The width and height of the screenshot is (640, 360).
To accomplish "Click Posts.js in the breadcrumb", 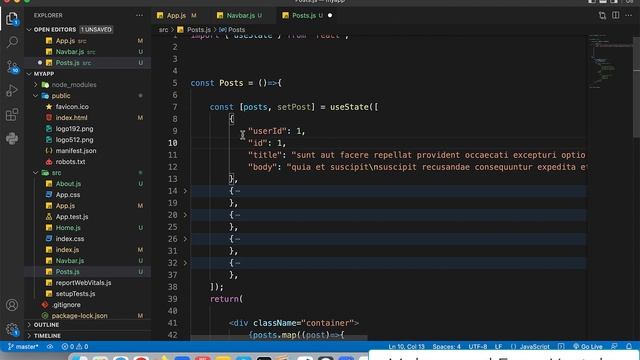I will tap(198, 30).
